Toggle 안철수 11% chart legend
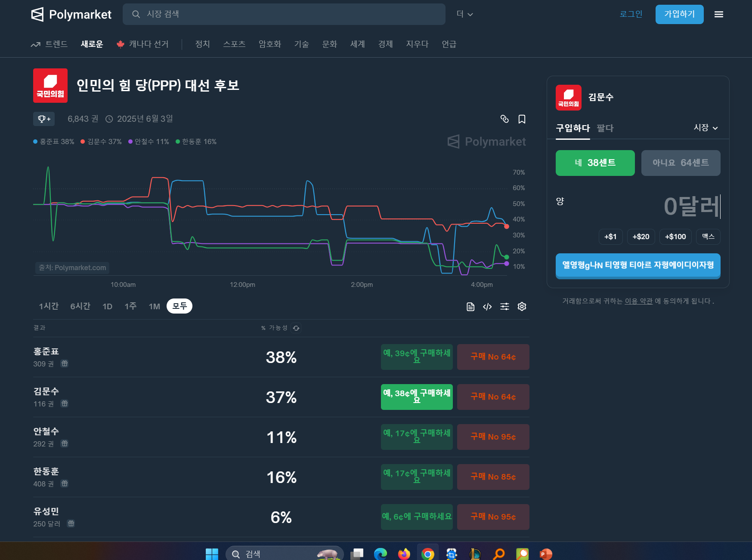Screen dimensions: 752x560 pos(149,142)
